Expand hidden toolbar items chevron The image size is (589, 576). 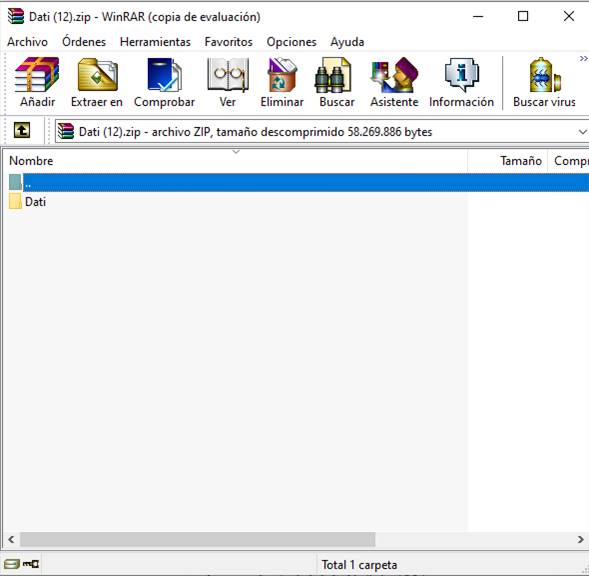[583, 59]
